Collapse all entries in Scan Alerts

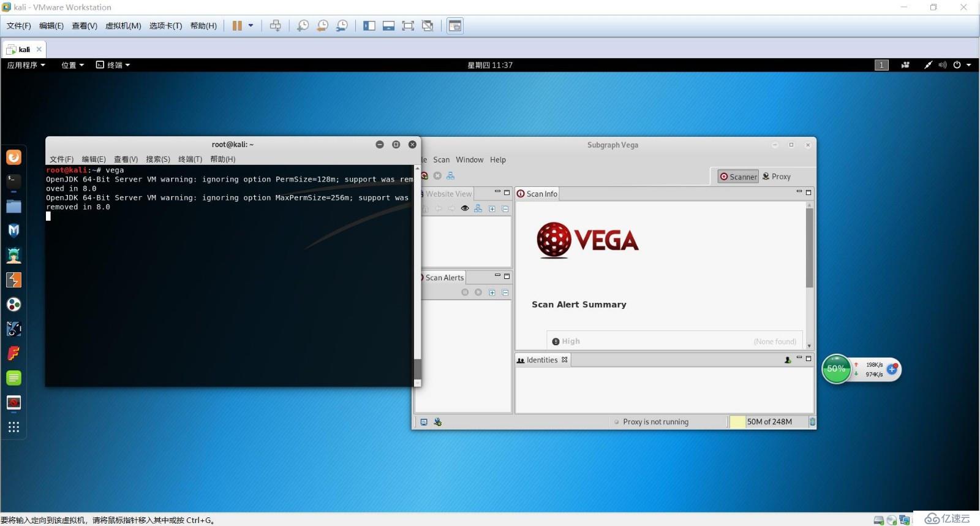click(505, 292)
